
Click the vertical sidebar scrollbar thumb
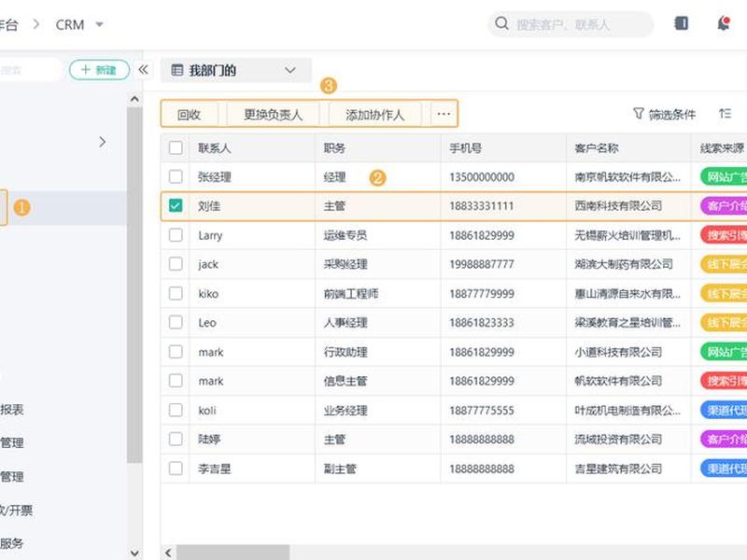click(x=134, y=285)
